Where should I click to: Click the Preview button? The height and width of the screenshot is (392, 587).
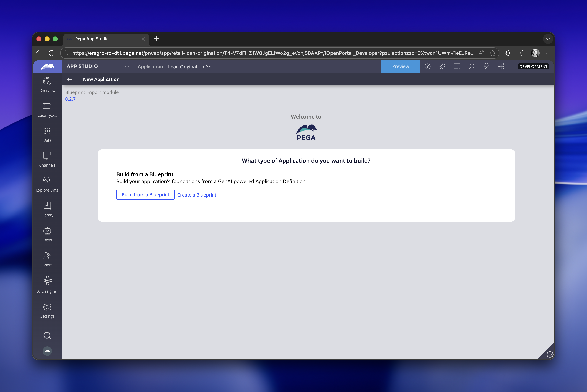click(x=400, y=67)
